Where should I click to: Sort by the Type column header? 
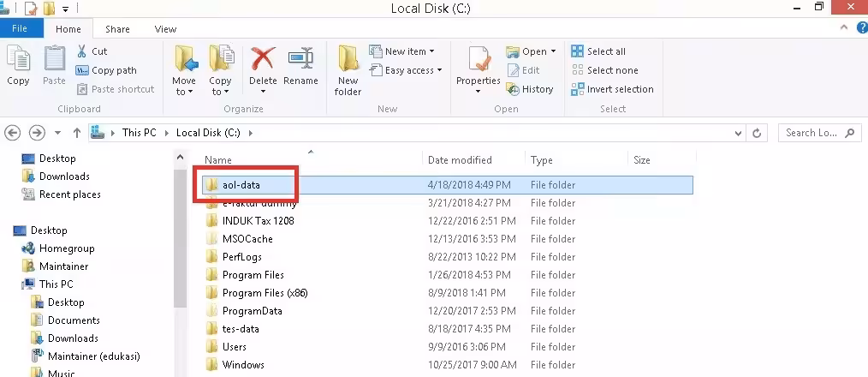coord(541,160)
